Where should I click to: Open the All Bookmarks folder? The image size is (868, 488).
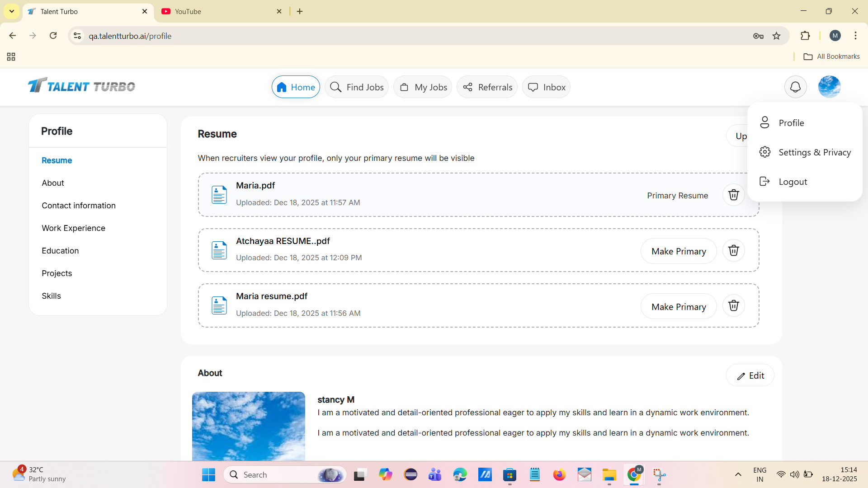(x=831, y=56)
